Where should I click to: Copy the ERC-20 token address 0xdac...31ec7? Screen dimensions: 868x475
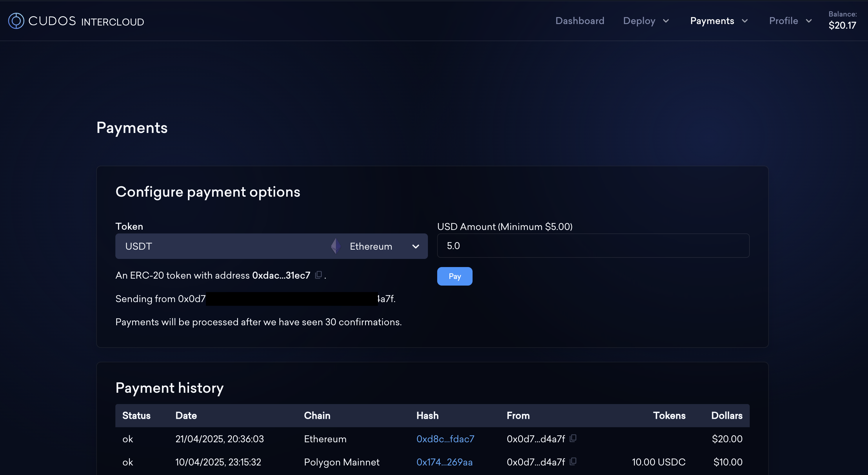coord(318,275)
